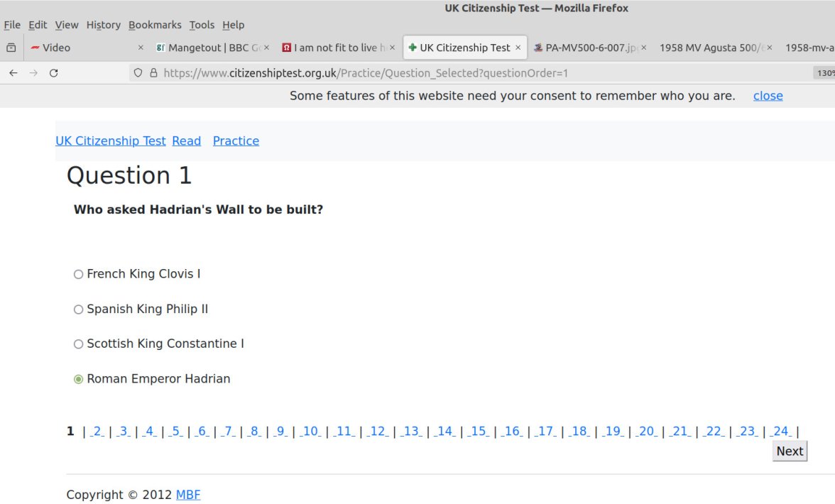Open the History menu
This screenshot has width=835, height=504.
pyautogui.click(x=103, y=24)
